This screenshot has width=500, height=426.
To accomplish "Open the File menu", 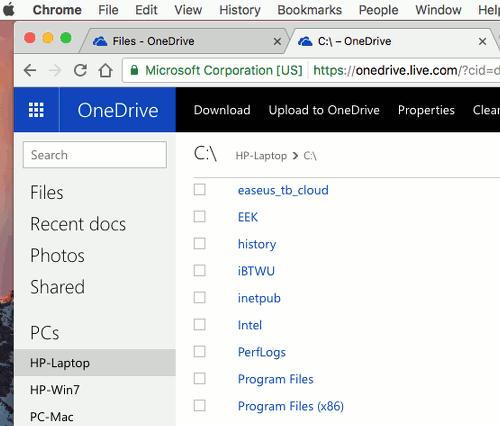I will click(x=108, y=10).
